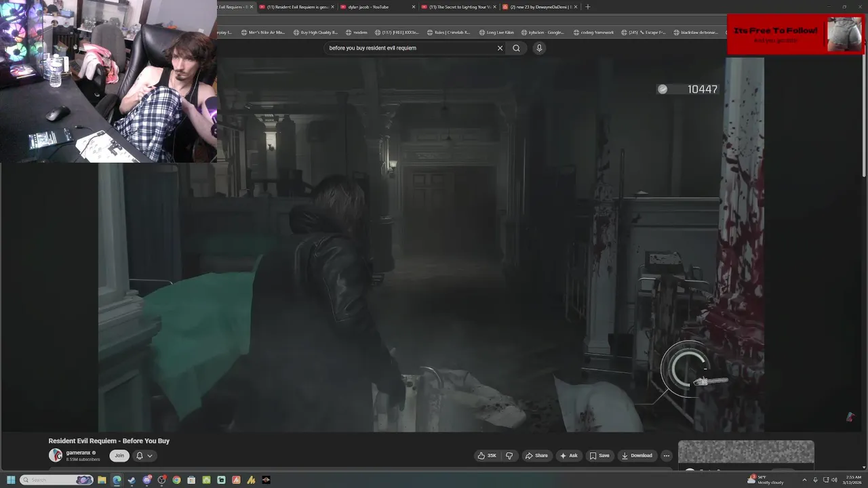Click the Resident Evil Requiem - Before You Buy title
The image size is (868, 488).
pyautogui.click(x=109, y=441)
